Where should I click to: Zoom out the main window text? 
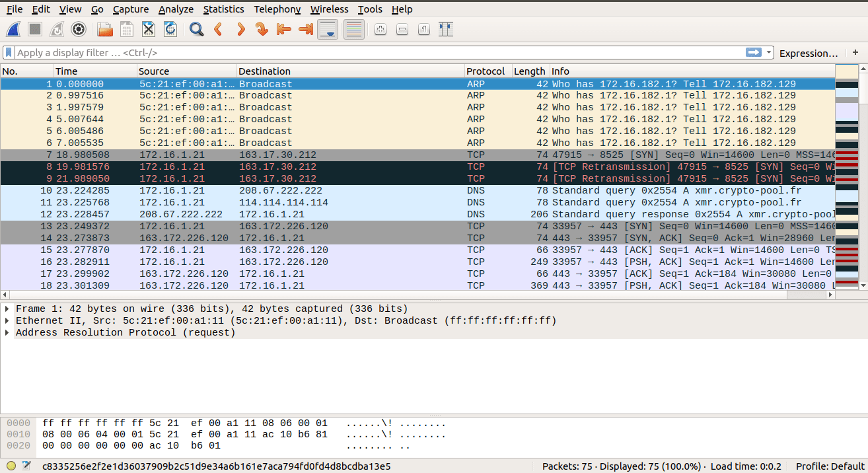pos(402,29)
